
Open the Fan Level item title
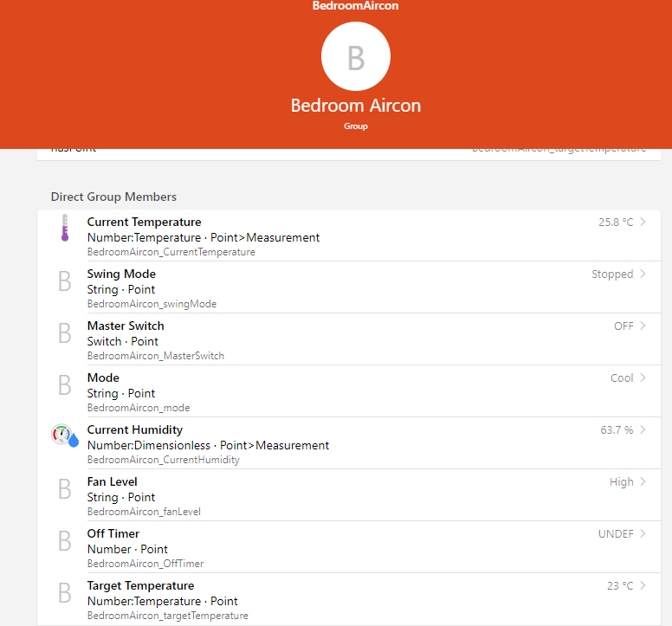point(112,481)
